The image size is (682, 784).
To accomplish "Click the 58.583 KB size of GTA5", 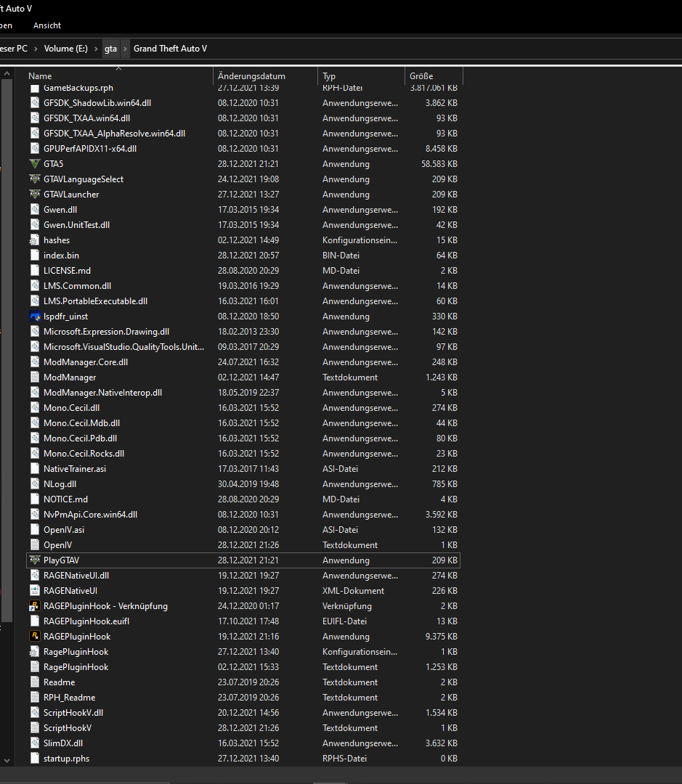I will pos(439,164).
